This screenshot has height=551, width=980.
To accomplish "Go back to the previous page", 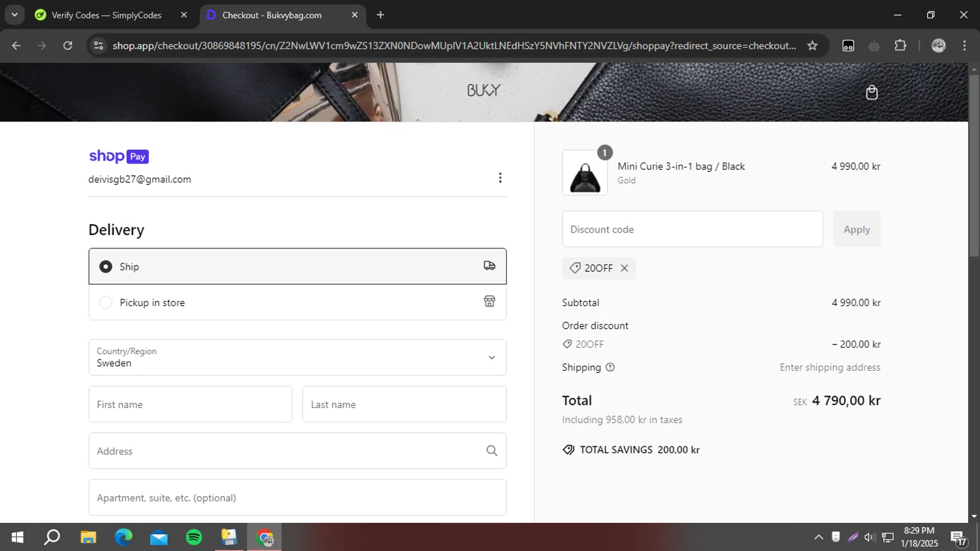I will [x=16, y=46].
